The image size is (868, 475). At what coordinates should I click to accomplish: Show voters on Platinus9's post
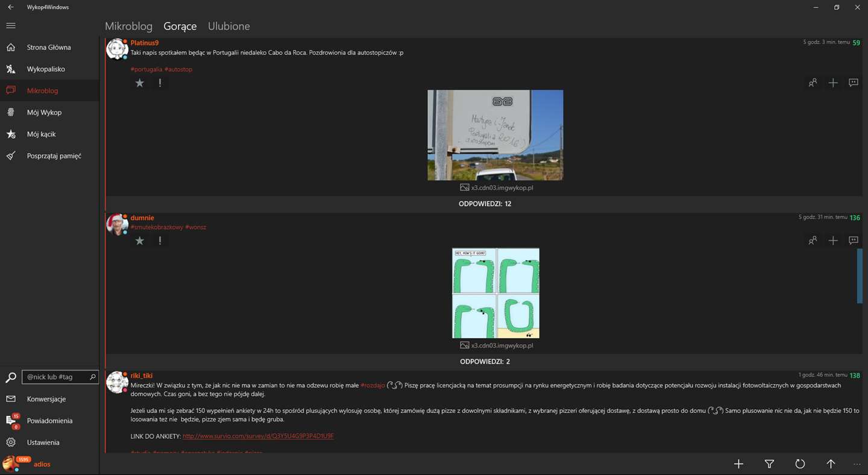(813, 83)
